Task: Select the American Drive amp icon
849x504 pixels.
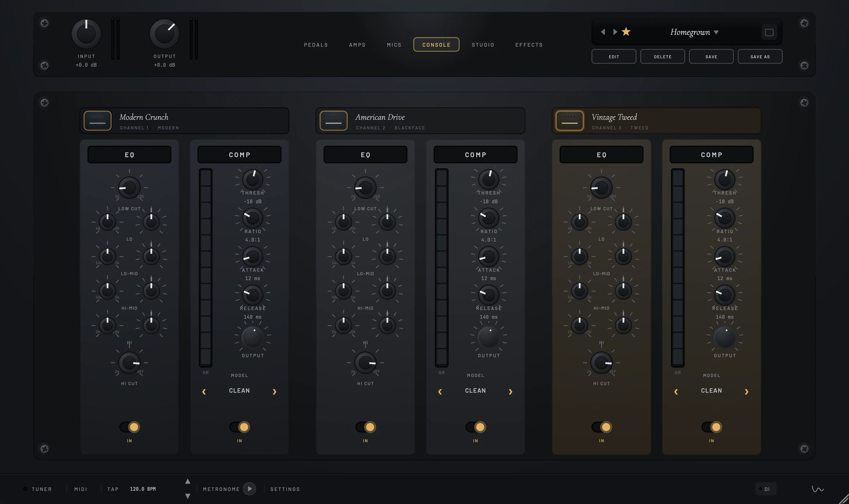Action: 333,120
